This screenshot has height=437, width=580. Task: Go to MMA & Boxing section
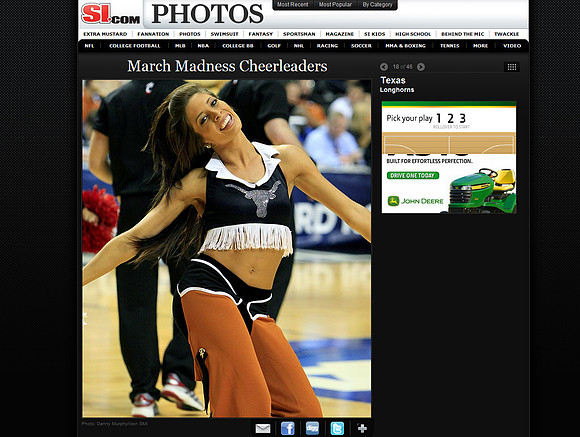coord(405,46)
